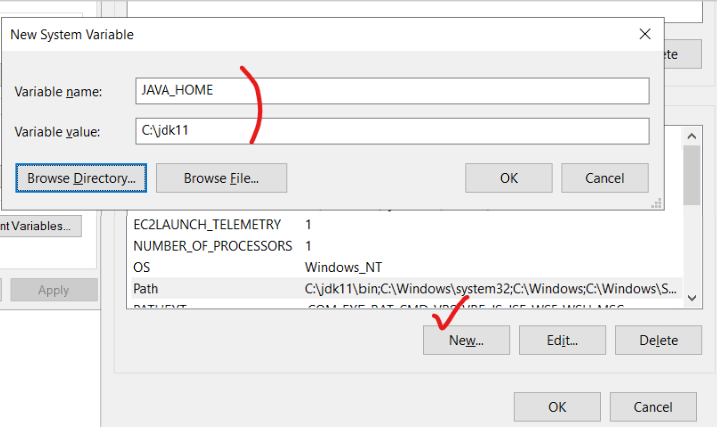Click the Windows_NT value cell

click(x=343, y=267)
